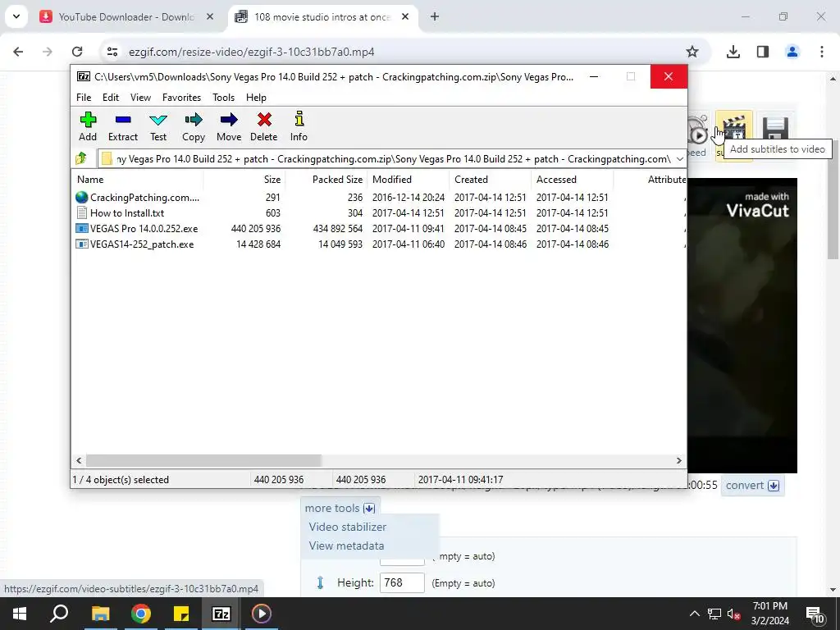Open the convert dropdown on ezgif
Screen dimensions: 840x630
(752, 485)
